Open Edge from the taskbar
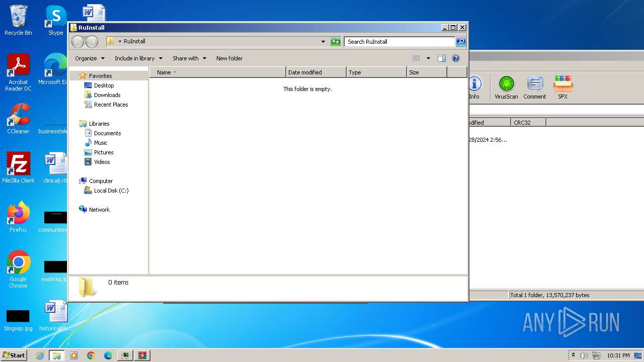This screenshot has width=644, height=362. (108, 355)
